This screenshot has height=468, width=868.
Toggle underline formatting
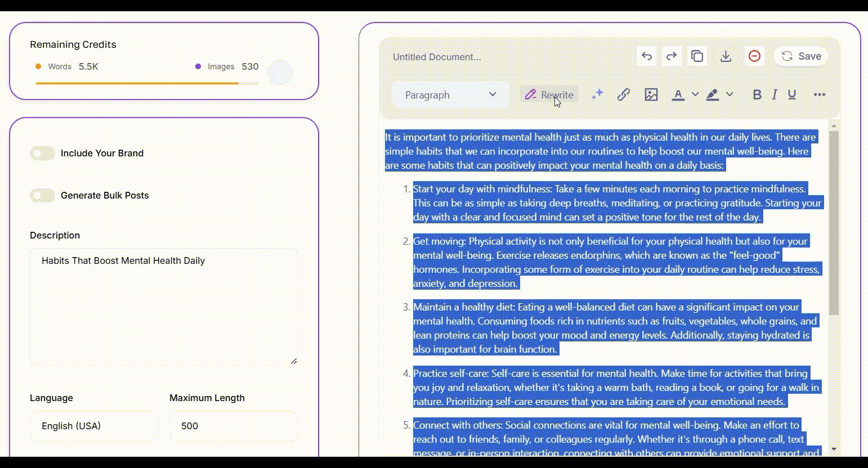(x=792, y=94)
